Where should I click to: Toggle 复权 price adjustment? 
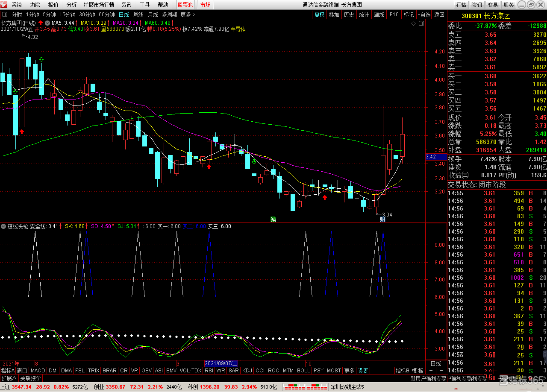[x=320, y=15]
